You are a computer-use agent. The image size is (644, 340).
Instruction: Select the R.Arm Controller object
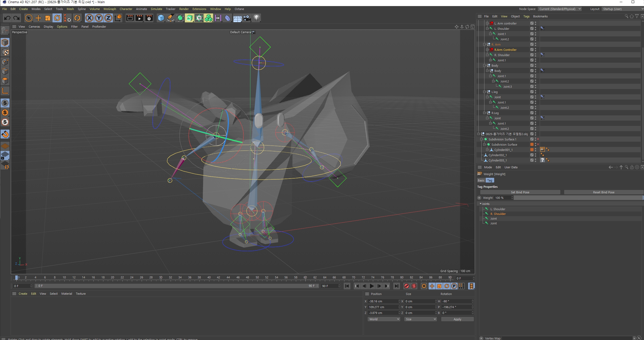pos(505,50)
